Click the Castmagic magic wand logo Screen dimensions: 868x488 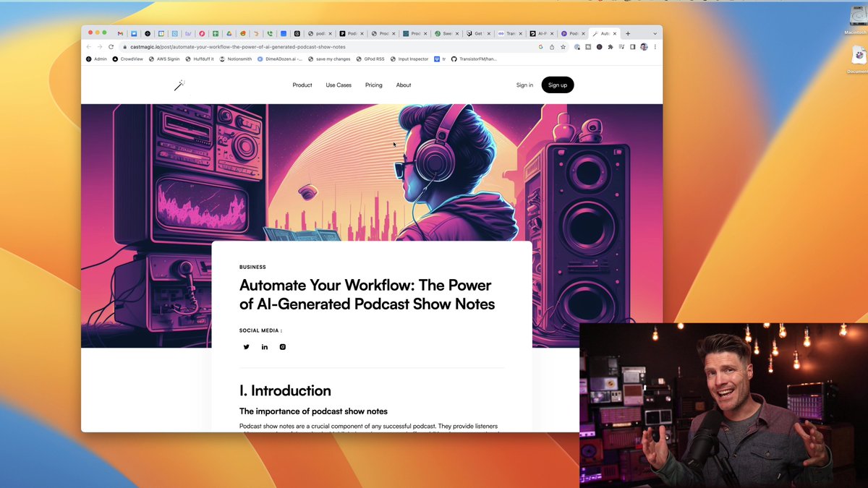click(x=179, y=85)
